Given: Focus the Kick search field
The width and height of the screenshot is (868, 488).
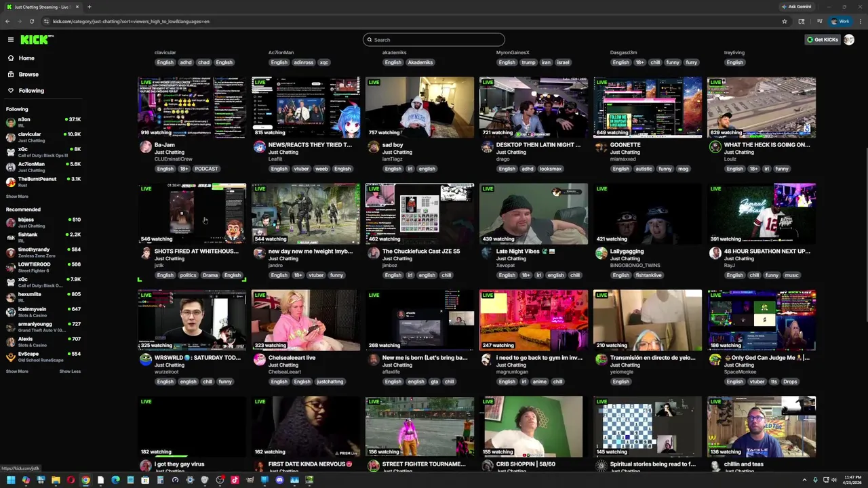Looking at the screenshot, I should coord(434,40).
